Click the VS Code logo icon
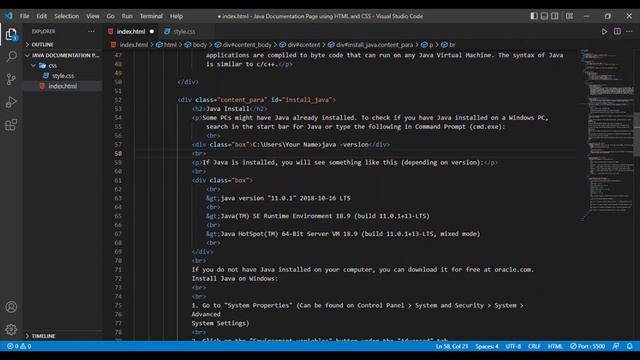 9,16
